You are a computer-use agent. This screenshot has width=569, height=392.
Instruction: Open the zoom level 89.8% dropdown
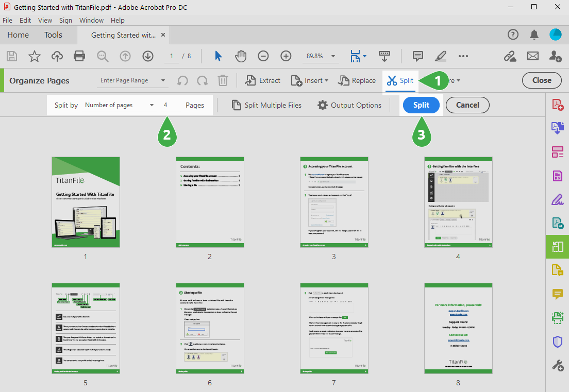pyautogui.click(x=321, y=56)
